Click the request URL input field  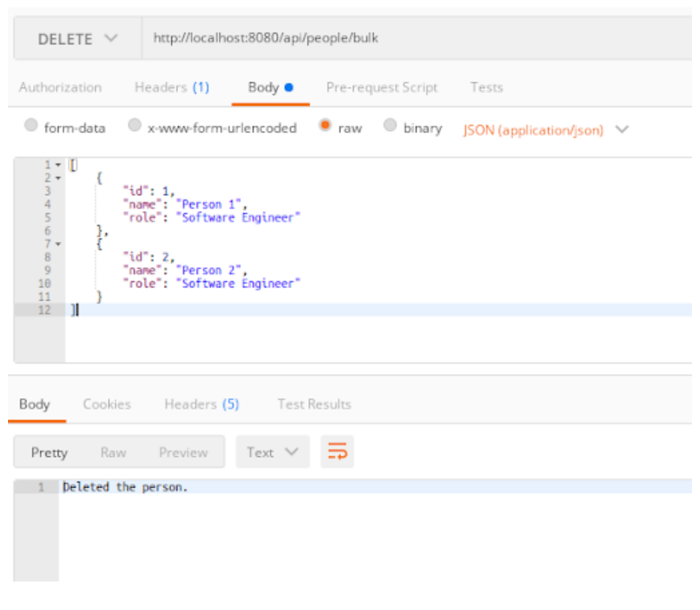(x=410, y=38)
